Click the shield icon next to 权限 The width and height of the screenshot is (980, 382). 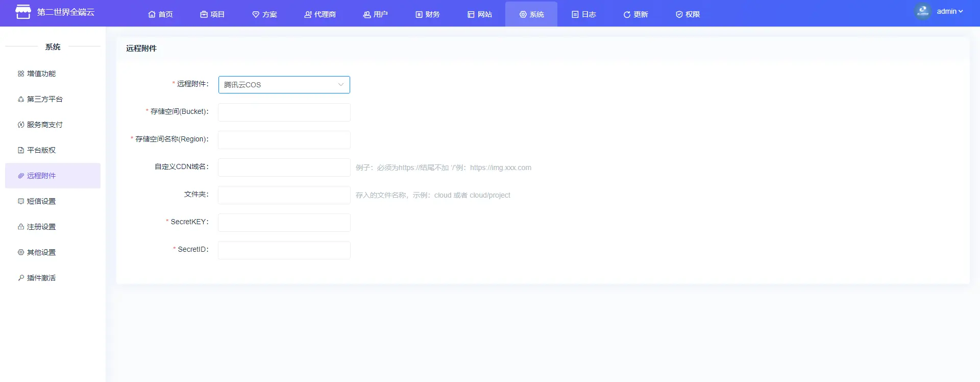click(x=679, y=15)
